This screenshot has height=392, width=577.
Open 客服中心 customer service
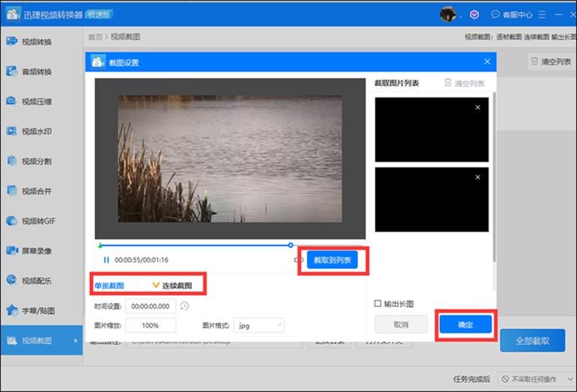(x=512, y=15)
